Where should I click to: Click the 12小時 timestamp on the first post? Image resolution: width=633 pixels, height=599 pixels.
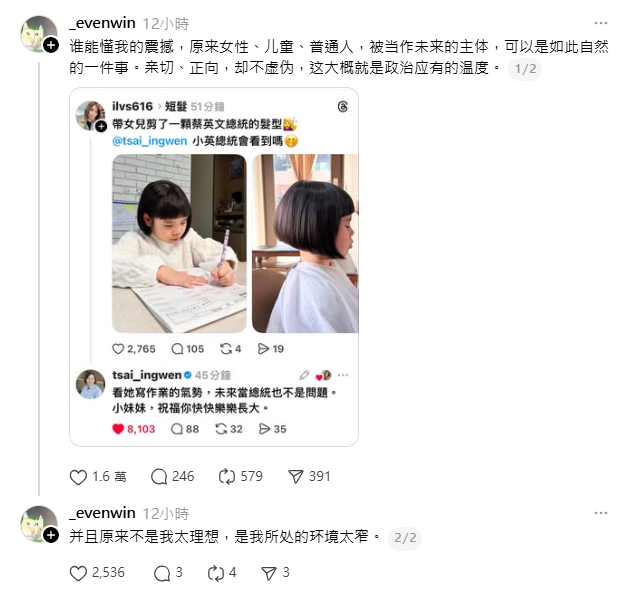point(166,24)
